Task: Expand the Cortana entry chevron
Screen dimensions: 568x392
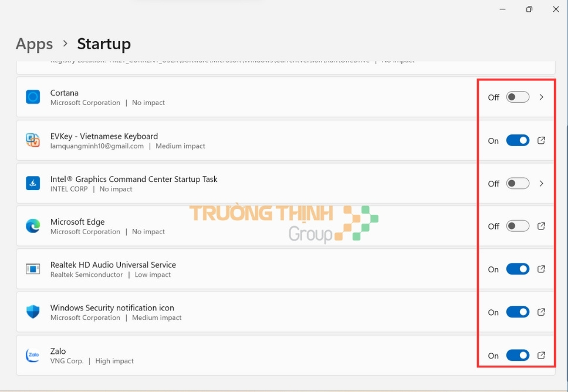Action: click(541, 97)
